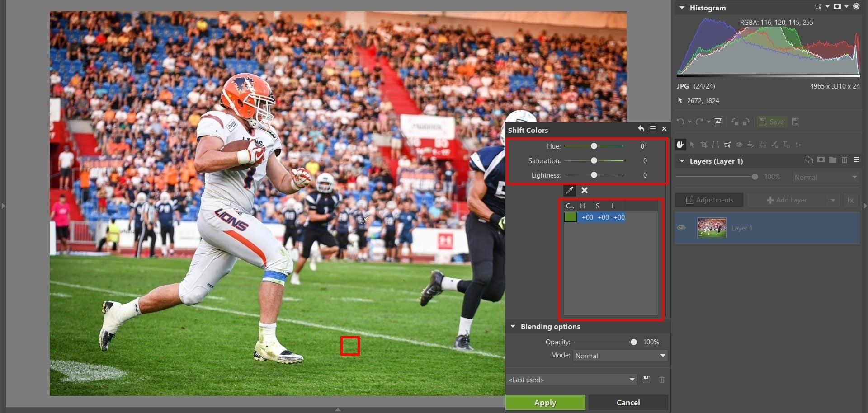
Task: Toggle selection display in Histogram header
Action: [x=818, y=7]
